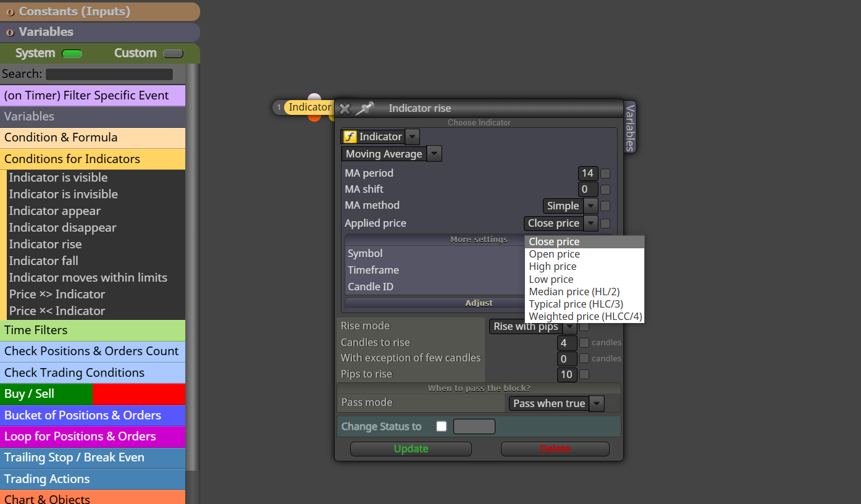Click the Search input field
861x504 pixels.
pyautogui.click(x=109, y=74)
